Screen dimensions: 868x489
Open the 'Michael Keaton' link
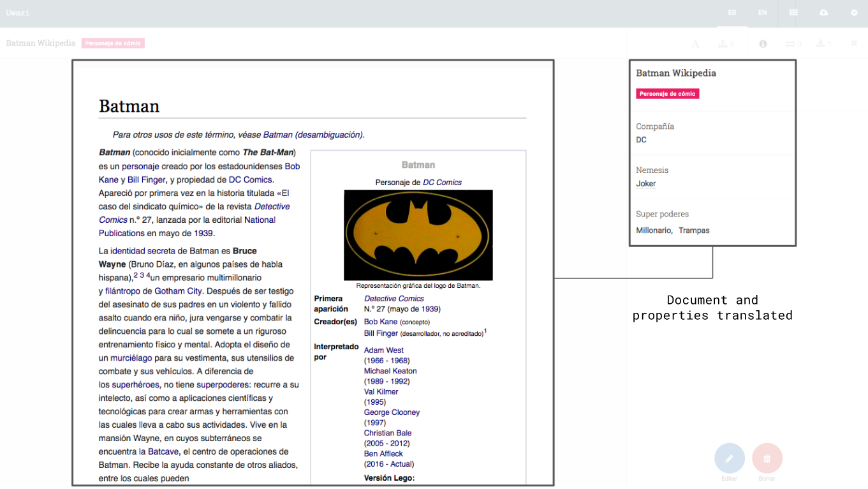pyautogui.click(x=390, y=371)
